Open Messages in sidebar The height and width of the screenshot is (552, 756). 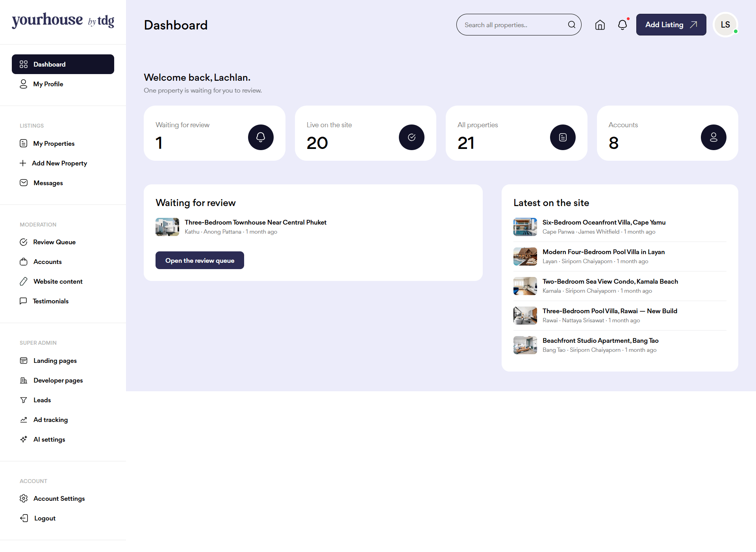pos(63,183)
